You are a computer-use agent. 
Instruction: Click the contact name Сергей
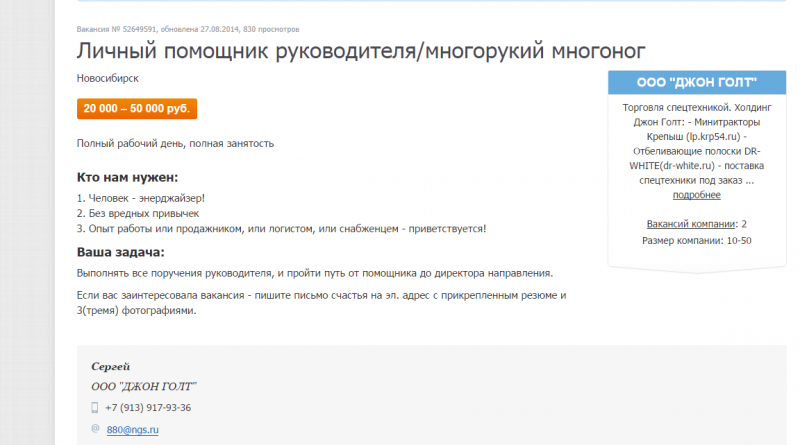(111, 367)
